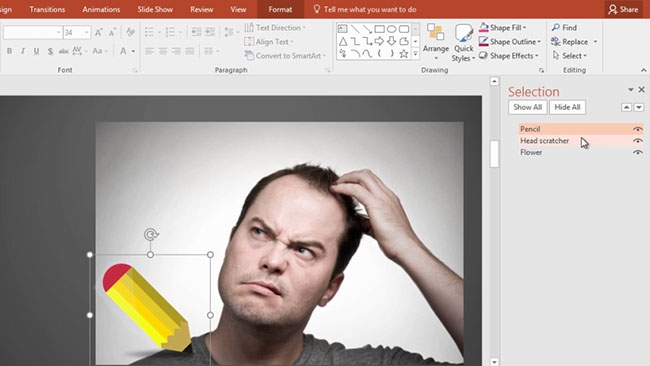Toggle strikethrough abc button
The image size is (650, 366).
(63, 51)
